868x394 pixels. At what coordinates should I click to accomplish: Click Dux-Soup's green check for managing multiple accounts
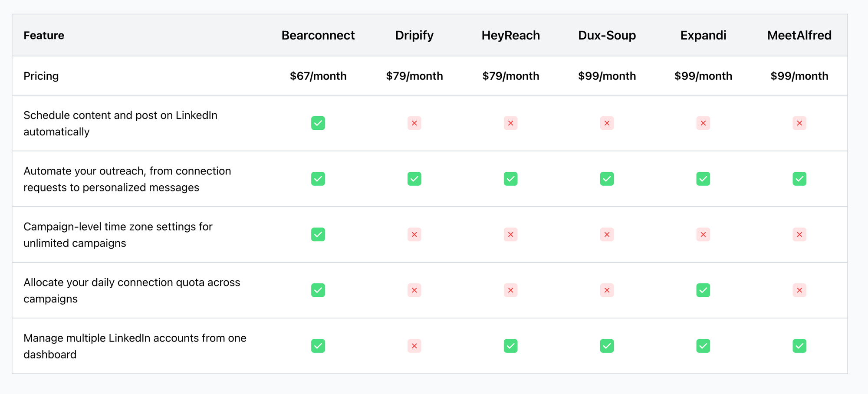pos(607,346)
